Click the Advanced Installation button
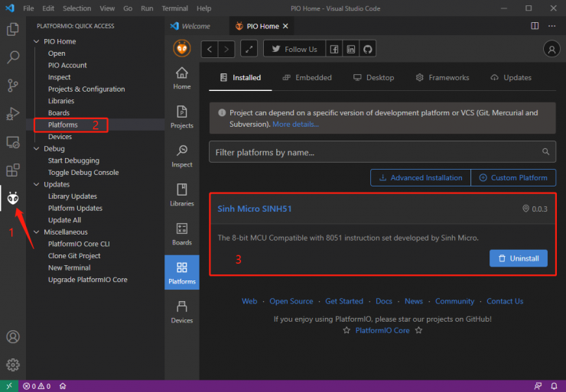The height and width of the screenshot is (392, 566). 421,178
